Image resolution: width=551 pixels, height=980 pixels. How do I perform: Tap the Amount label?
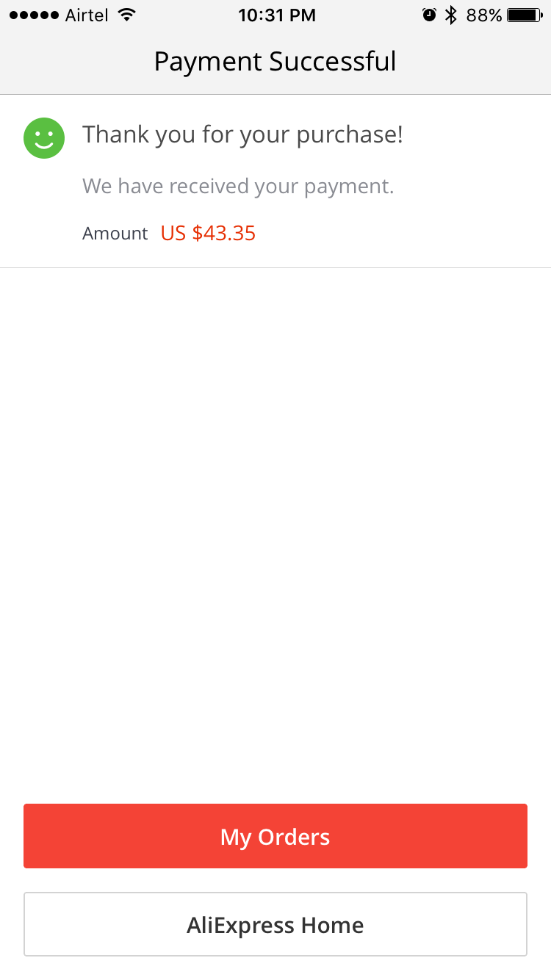pyautogui.click(x=115, y=234)
